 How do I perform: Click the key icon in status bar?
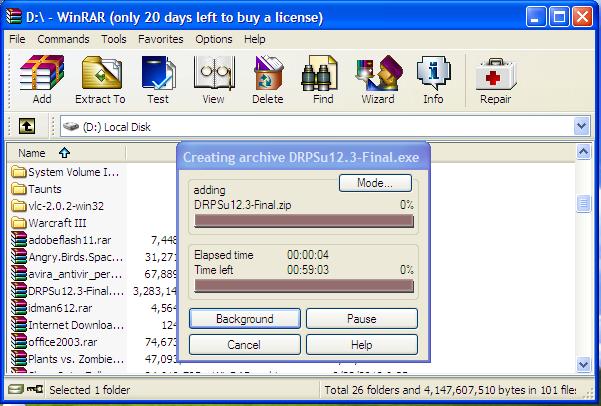[35, 389]
